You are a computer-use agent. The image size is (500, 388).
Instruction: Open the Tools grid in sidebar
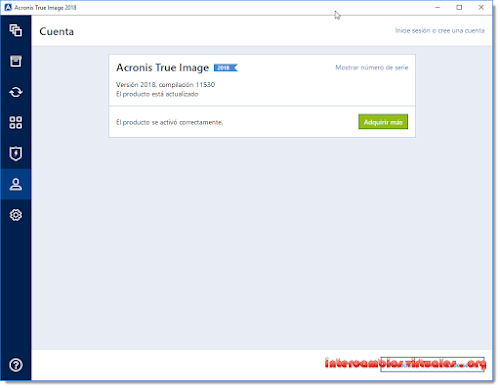pyautogui.click(x=16, y=122)
